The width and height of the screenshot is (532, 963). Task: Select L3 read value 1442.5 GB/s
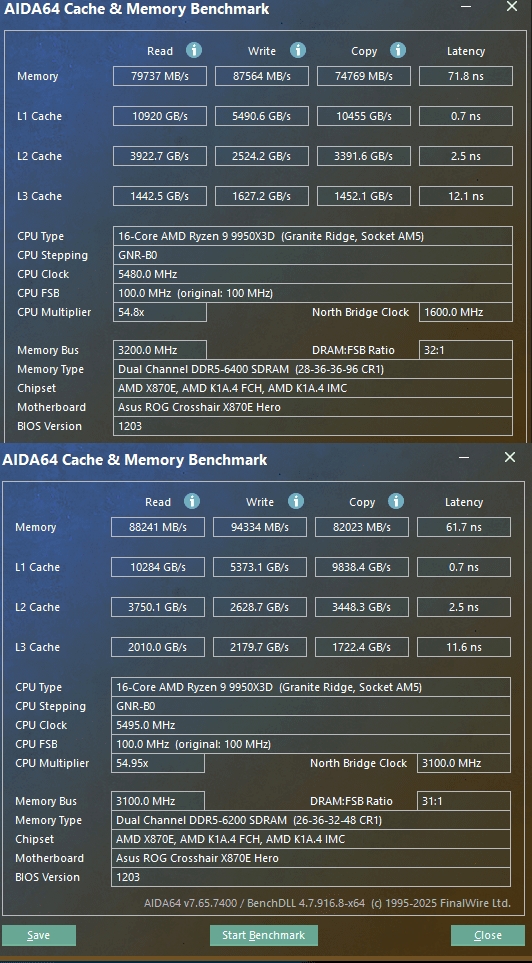point(160,196)
